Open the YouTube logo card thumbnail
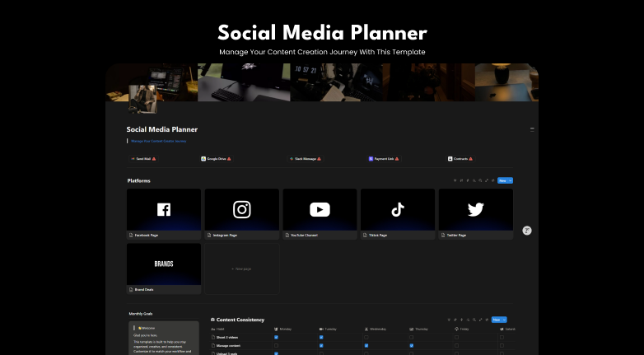Image resolution: width=644 pixels, height=355 pixels. 320,209
